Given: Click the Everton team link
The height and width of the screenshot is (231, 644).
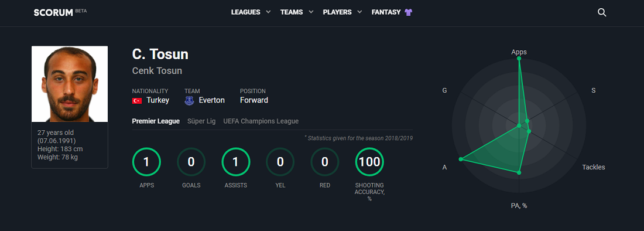Looking at the screenshot, I should pos(212,100).
